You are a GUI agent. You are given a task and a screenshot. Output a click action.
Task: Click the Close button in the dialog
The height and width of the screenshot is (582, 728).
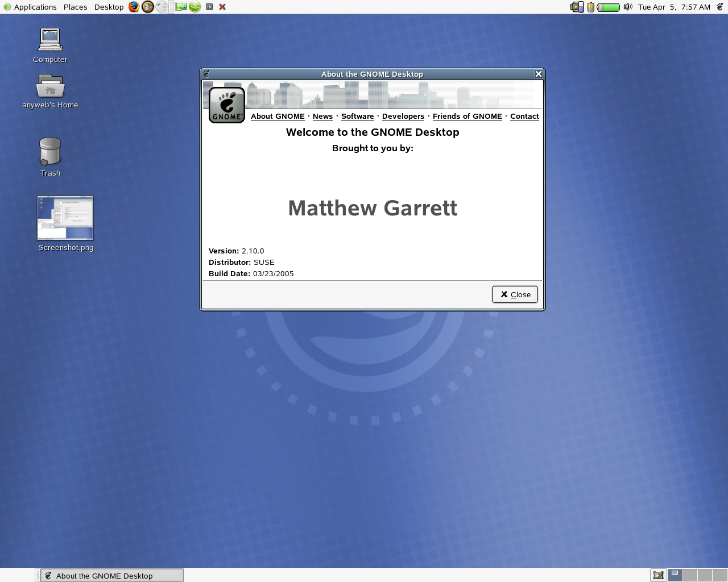click(515, 294)
